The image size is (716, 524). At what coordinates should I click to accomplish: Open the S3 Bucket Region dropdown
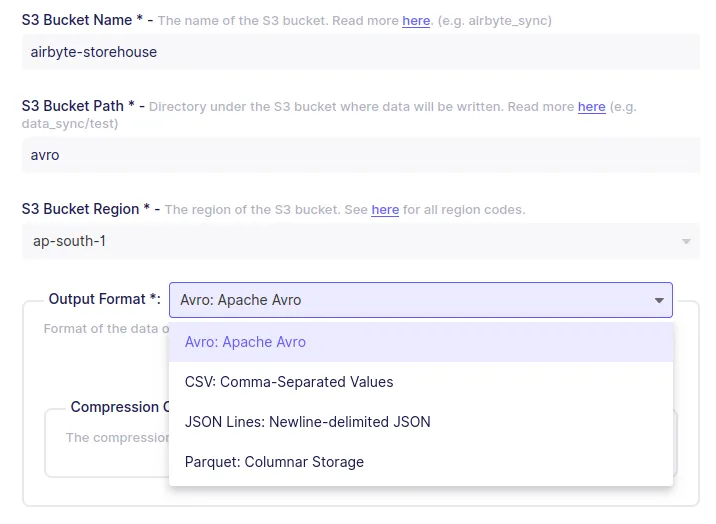tap(361, 241)
